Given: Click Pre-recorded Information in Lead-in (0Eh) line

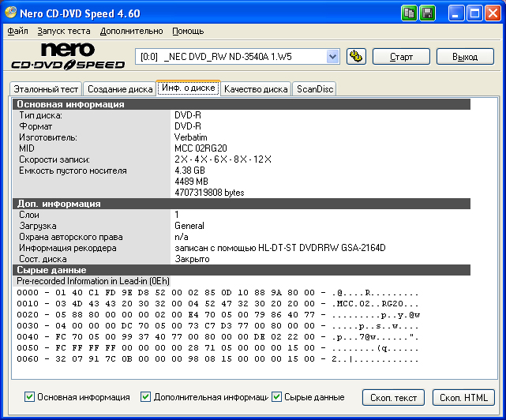Looking at the screenshot, I should click(93, 281).
